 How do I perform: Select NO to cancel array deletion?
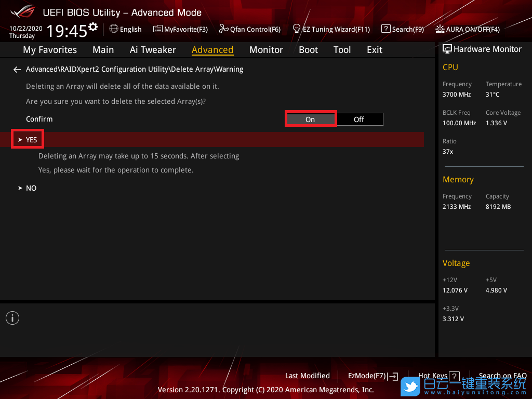tap(31, 188)
